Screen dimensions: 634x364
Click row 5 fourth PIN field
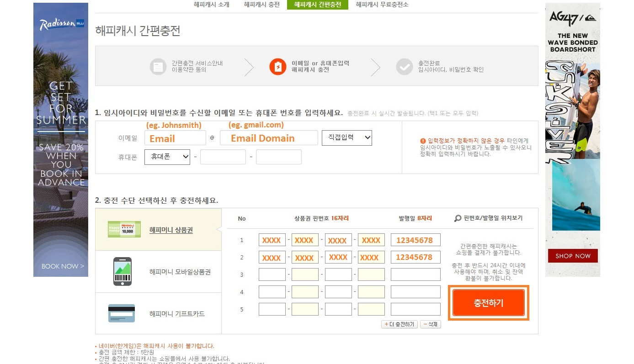(x=371, y=309)
